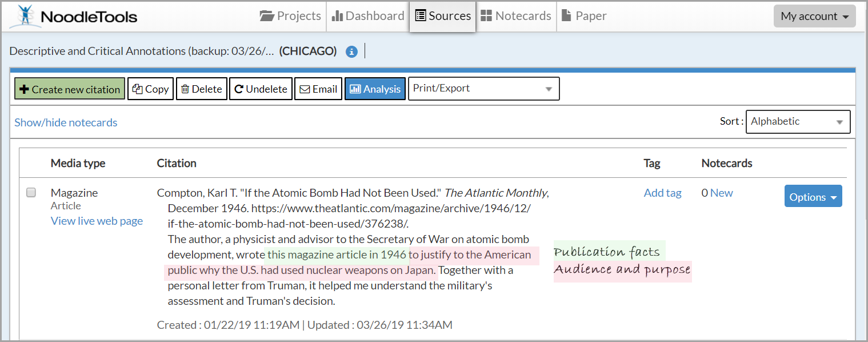Expand the Options dropdown for the citation
868x342 pixels.
tap(813, 196)
